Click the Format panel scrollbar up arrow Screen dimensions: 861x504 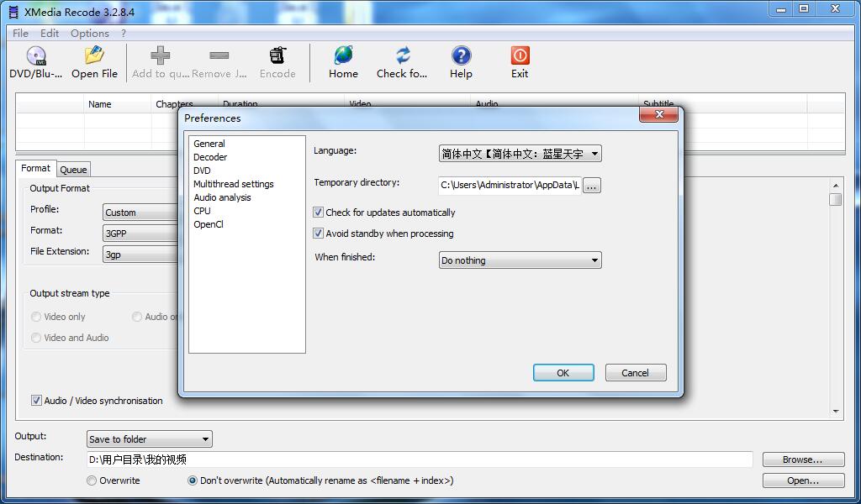[836, 186]
